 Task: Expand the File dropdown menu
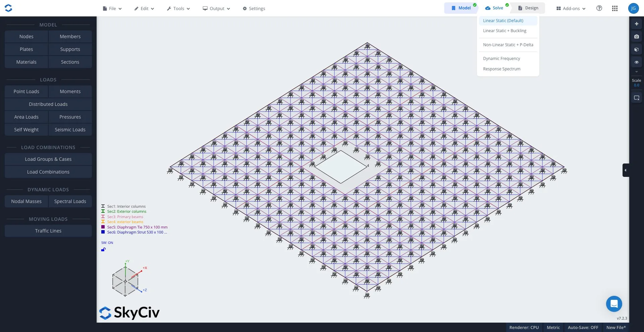click(112, 8)
